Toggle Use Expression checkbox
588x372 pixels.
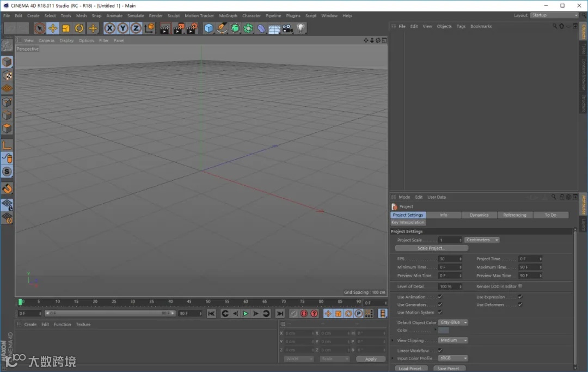pyautogui.click(x=520, y=297)
